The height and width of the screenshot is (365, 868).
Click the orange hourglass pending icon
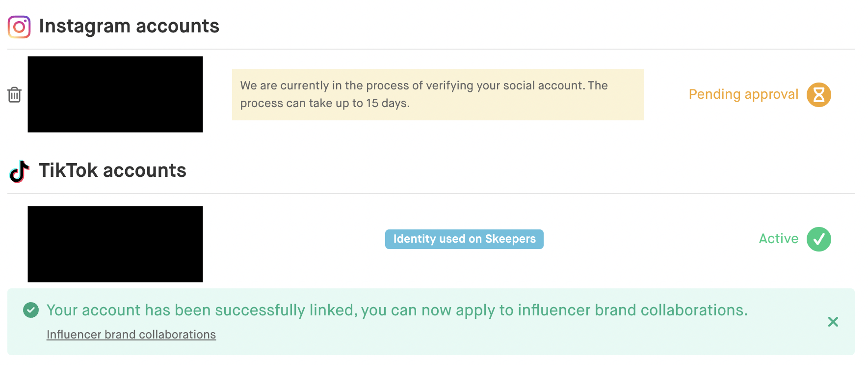pos(819,94)
